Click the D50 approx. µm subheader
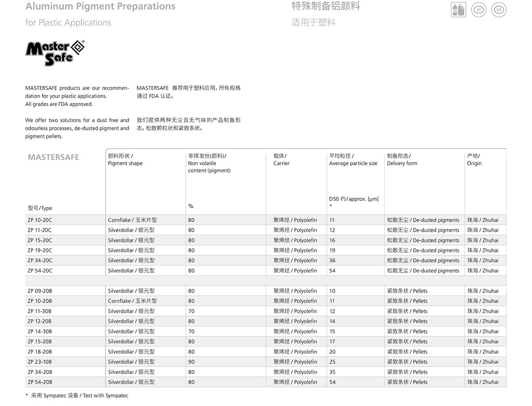The height and width of the screenshot is (406, 532). (354, 199)
